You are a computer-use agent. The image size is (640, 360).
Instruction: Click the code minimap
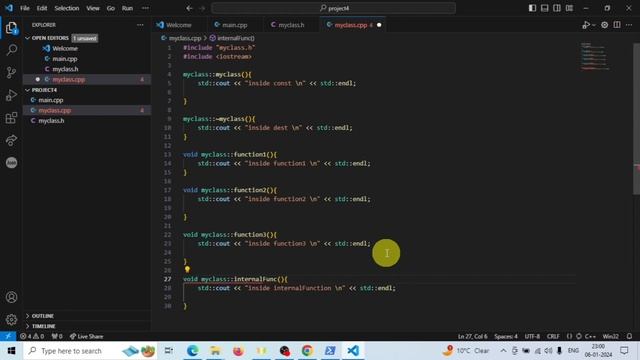pos(596,57)
